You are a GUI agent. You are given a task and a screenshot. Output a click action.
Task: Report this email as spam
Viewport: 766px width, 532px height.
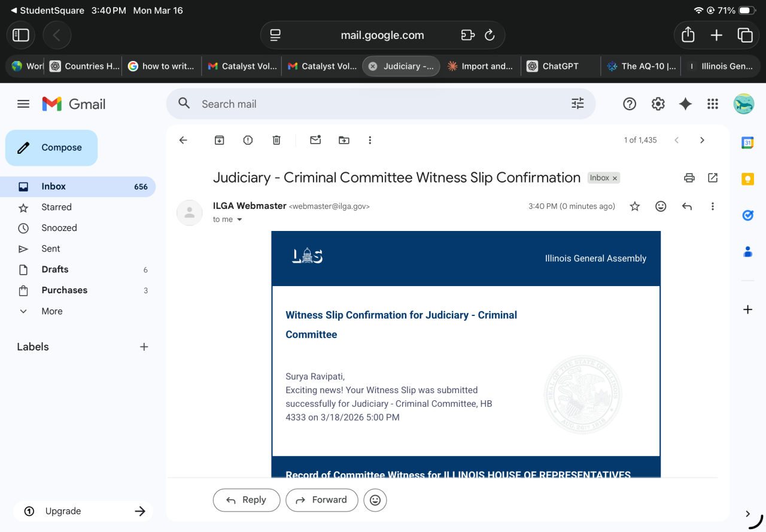tap(248, 140)
